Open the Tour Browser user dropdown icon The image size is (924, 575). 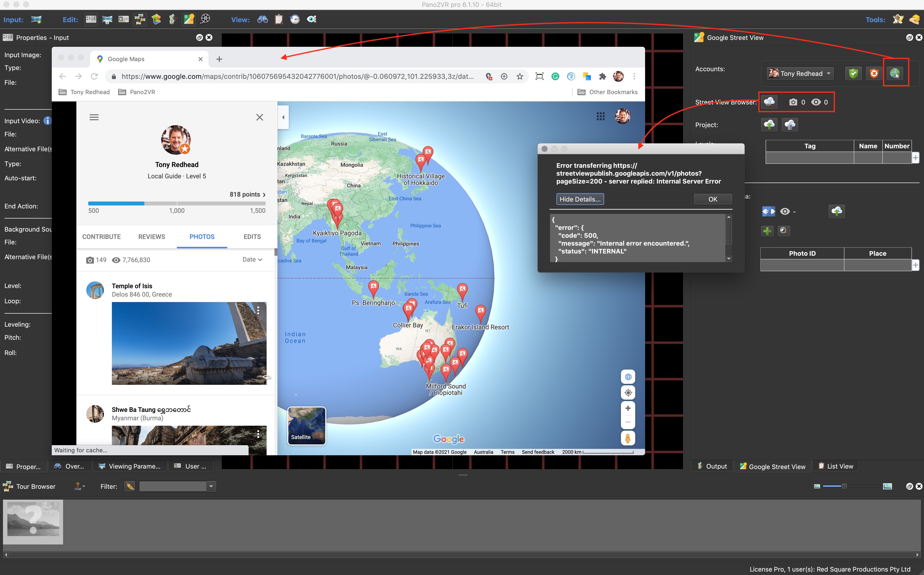click(x=80, y=486)
